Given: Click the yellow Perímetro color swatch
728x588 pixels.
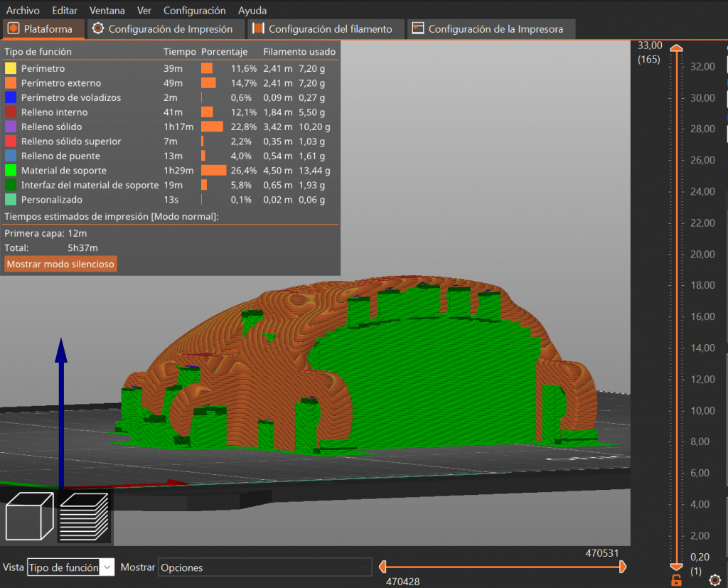Looking at the screenshot, I should pos(11,69).
